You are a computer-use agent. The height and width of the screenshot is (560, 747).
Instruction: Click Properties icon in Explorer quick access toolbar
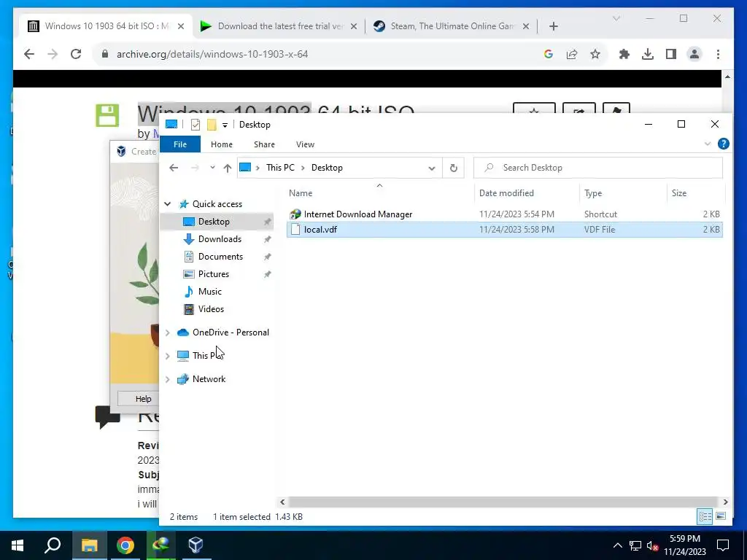click(196, 125)
